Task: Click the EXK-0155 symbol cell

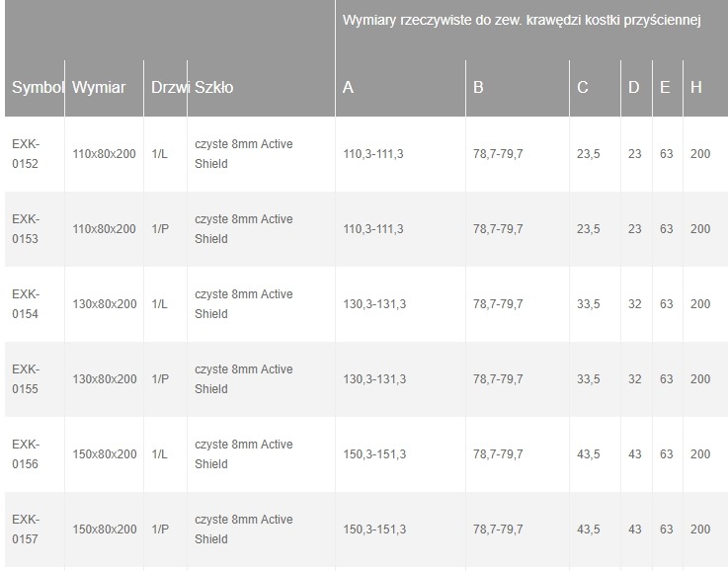Action: tap(26, 379)
